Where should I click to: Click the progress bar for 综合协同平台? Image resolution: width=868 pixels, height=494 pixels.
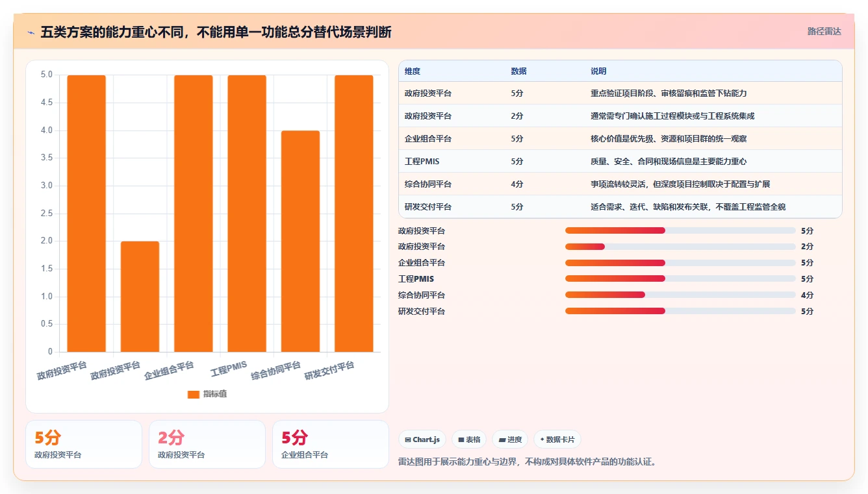pos(680,295)
